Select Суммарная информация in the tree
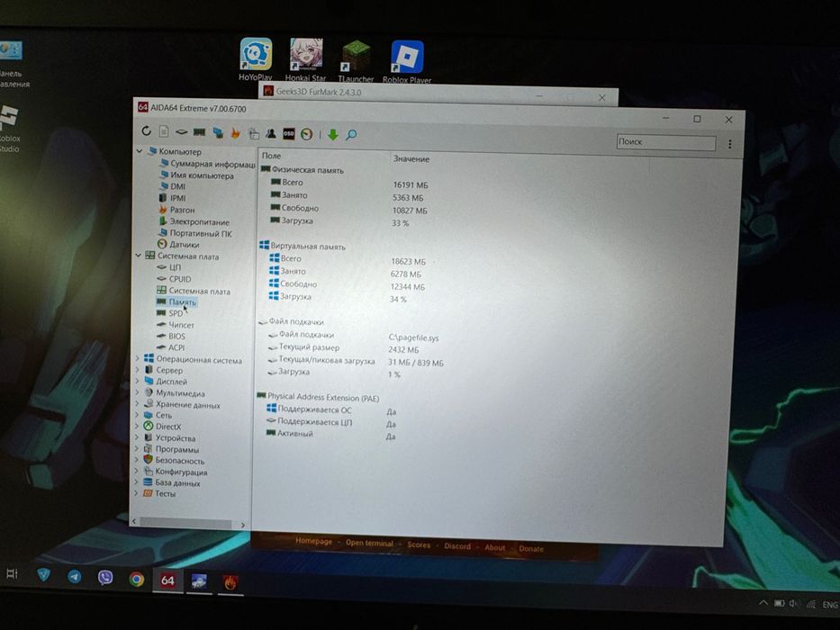Image resolution: width=840 pixels, height=630 pixels. point(208,164)
